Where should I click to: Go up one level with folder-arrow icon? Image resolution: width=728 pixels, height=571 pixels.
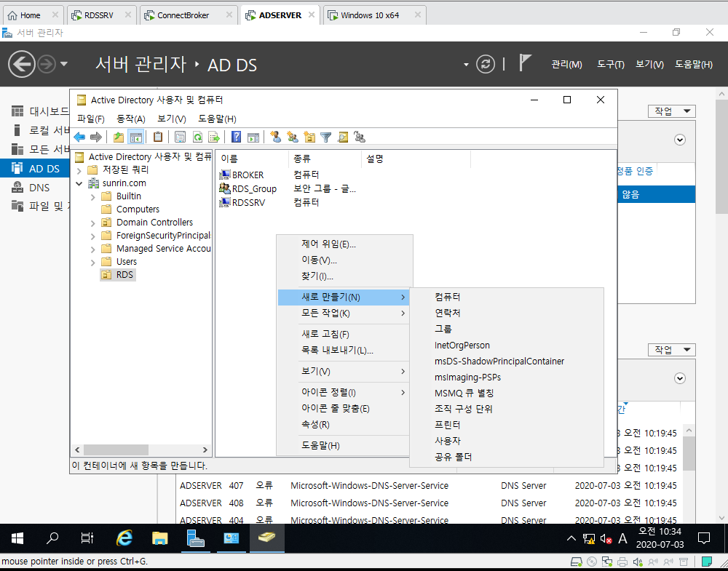tap(119, 137)
